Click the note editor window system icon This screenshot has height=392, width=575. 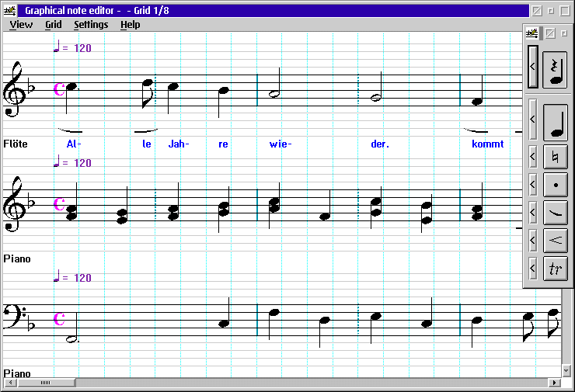(9, 11)
